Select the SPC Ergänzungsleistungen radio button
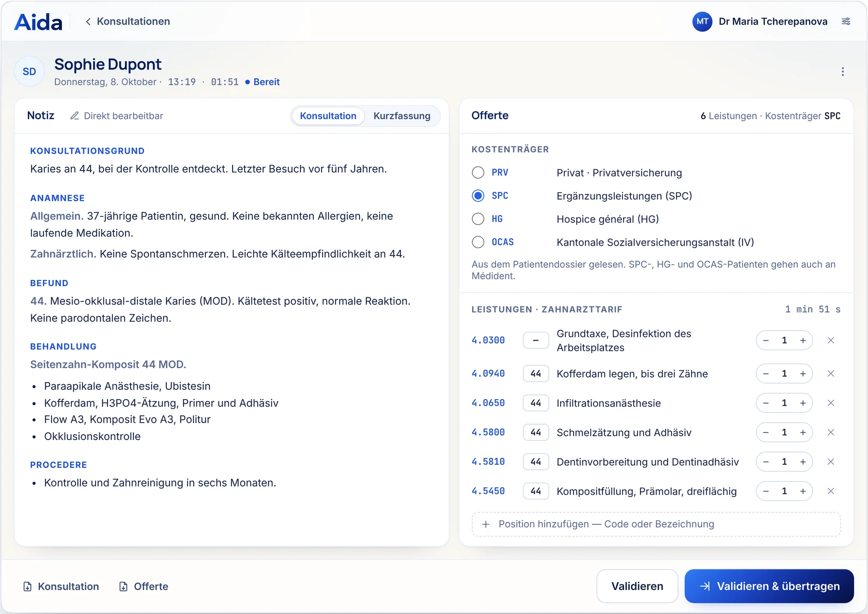Image resolution: width=868 pixels, height=614 pixels. point(478,196)
